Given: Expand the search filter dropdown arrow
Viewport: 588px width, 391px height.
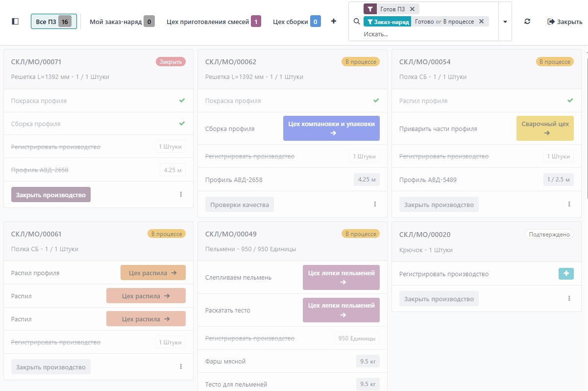Looking at the screenshot, I should [x=505, y=22].
